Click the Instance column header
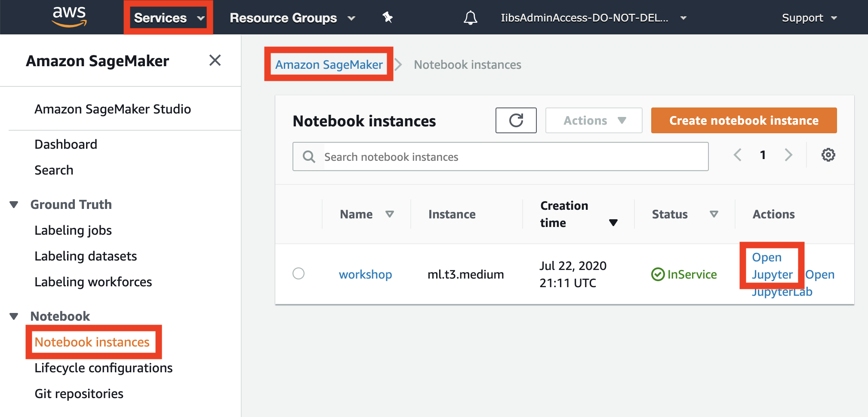 coord(452,214)
